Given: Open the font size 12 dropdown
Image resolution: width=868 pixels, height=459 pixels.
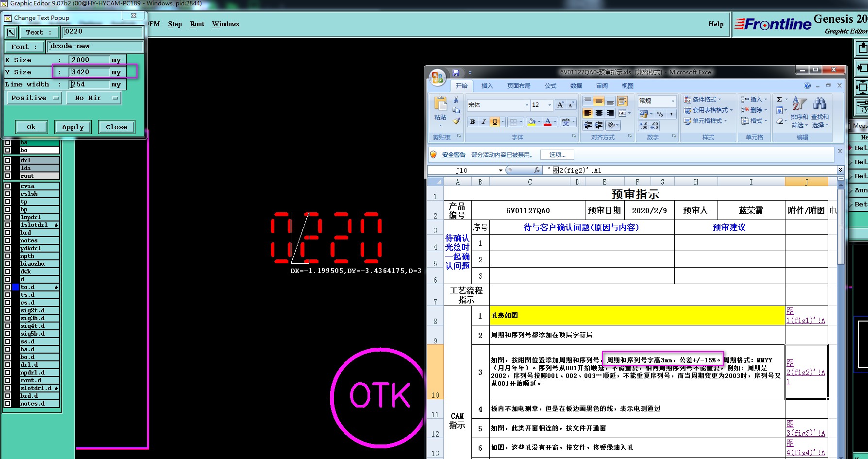Looking at the screenshot, I should (550, 105).
